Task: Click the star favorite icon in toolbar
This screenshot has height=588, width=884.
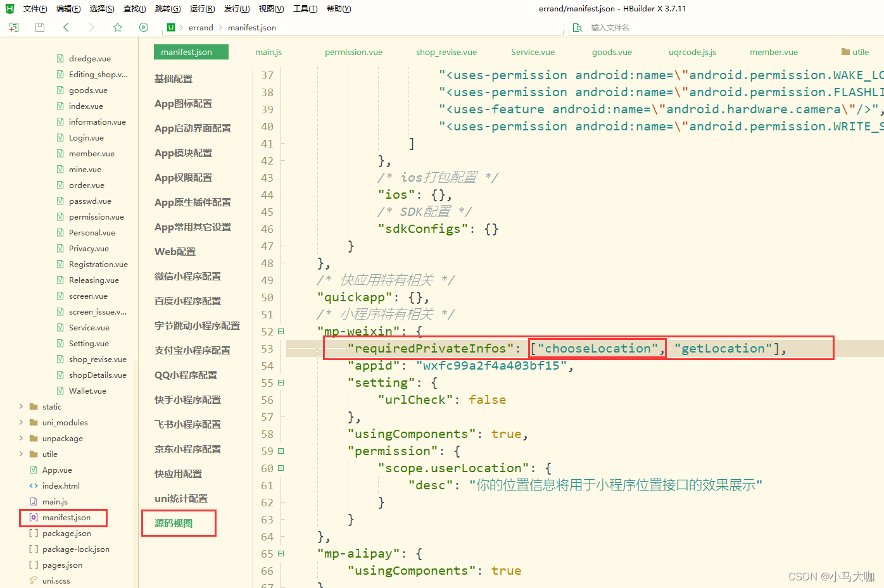Action: coord(118,27)
